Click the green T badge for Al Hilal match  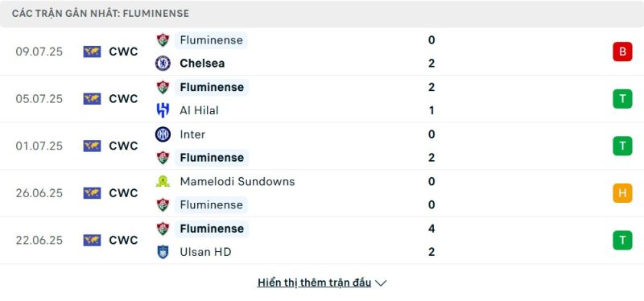622,99
